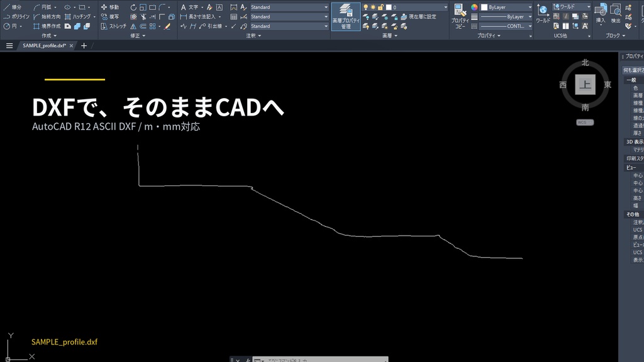Select the 円弧 (Arc) tool

tap(43, 7)
